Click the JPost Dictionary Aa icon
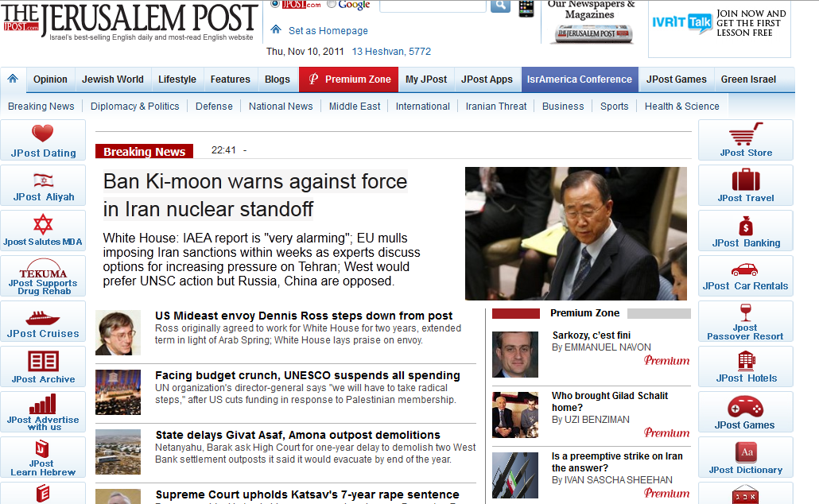The width and height of the screenshot is (819, 504). point(747,452)
